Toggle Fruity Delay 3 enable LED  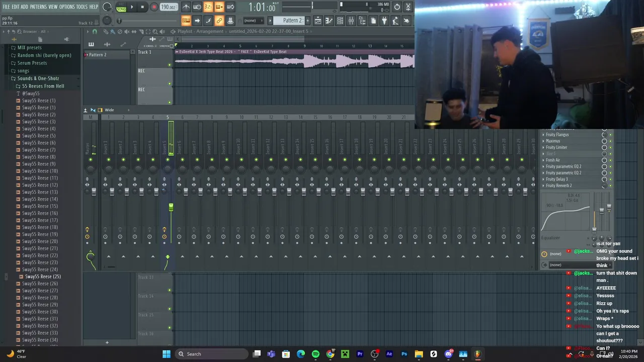point(611,179)
